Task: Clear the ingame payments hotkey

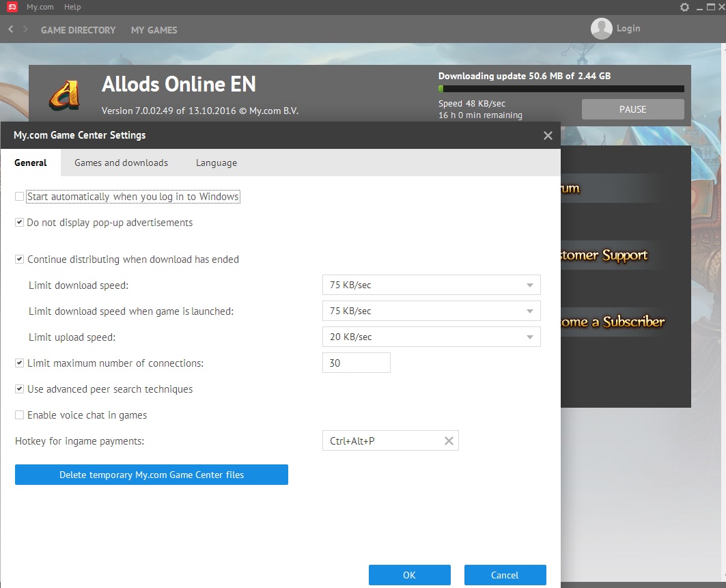Action: tap(449, 440)
